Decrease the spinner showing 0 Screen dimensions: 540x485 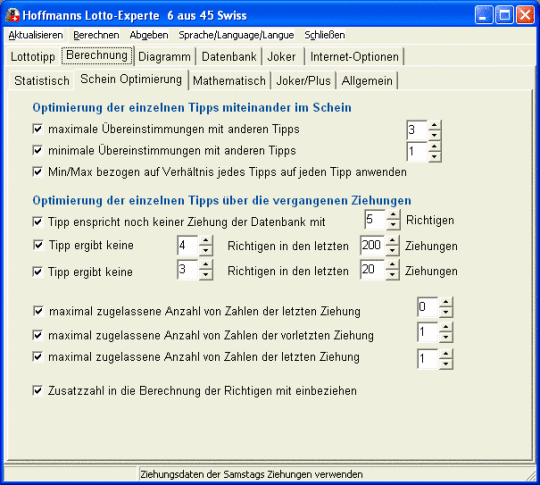pos(446,312)
